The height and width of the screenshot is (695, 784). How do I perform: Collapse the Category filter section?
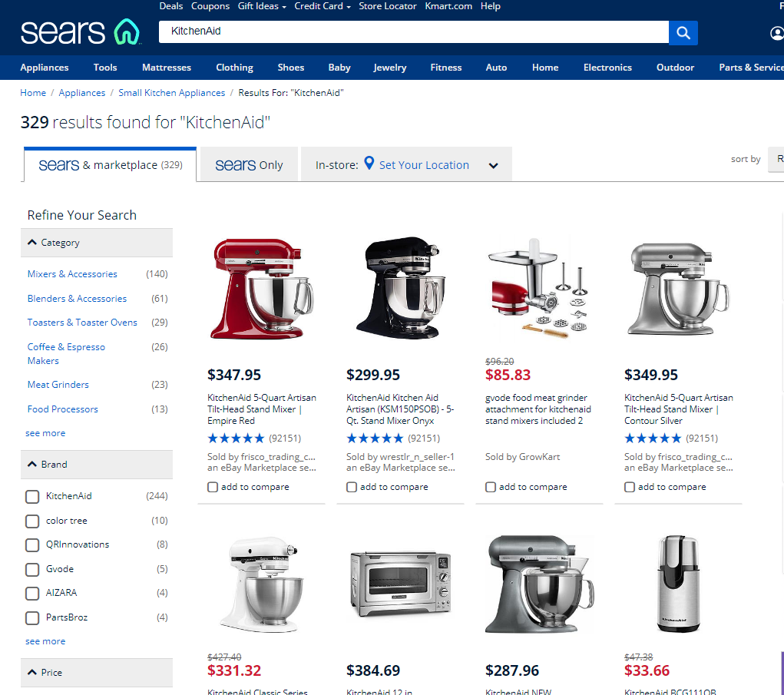(x=97, y=243)
